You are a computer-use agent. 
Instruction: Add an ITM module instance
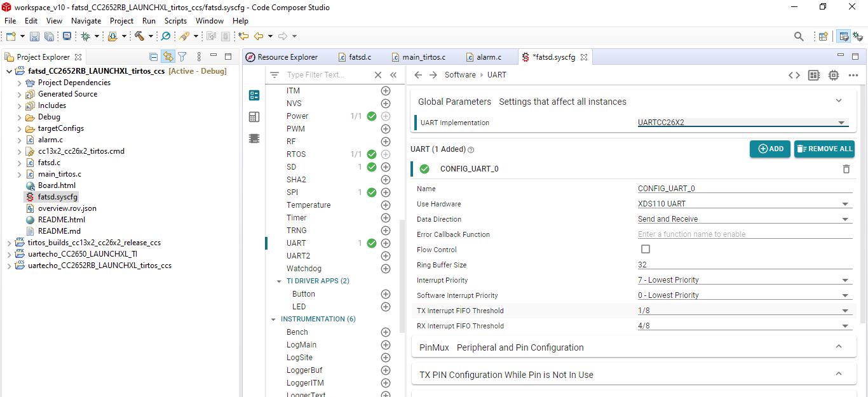point(385,91)
